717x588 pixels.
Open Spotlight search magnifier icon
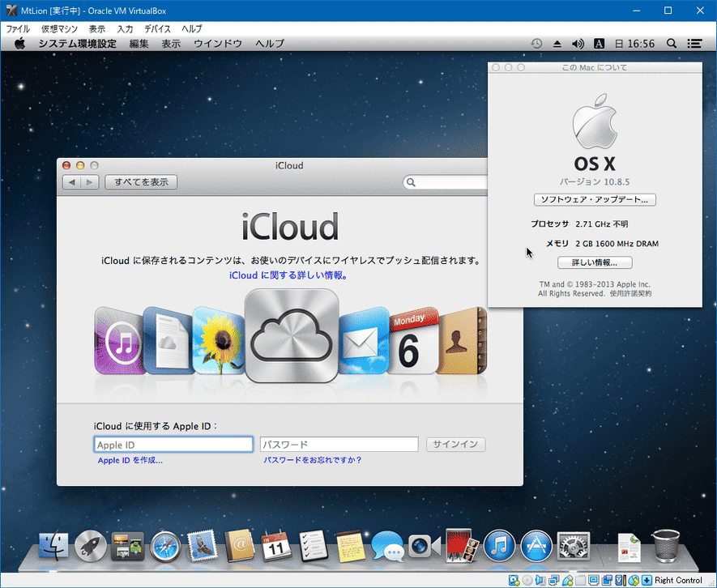pyautogui.click(x=672, y=44)
